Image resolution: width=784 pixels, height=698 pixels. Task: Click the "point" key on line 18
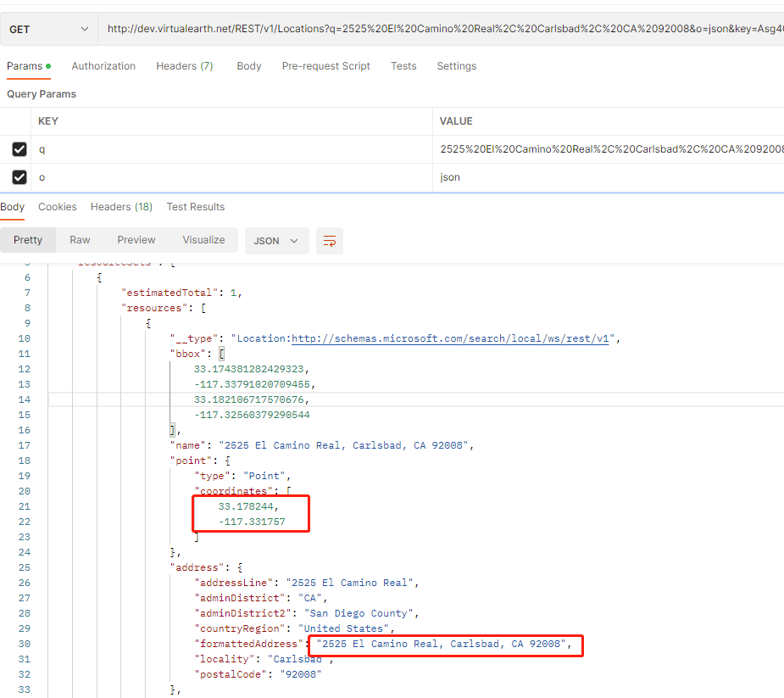(191, 461)
